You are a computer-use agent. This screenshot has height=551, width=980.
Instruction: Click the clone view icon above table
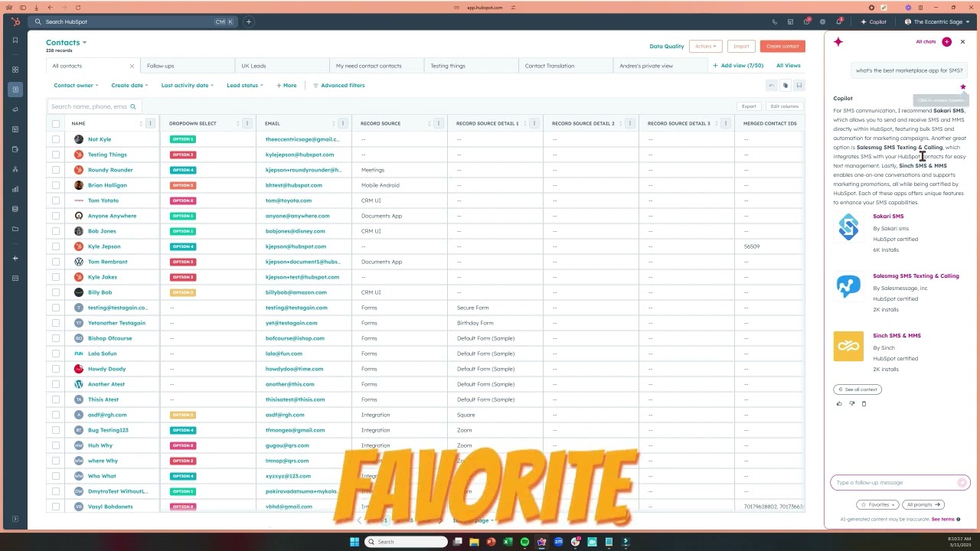pos(785,86)
